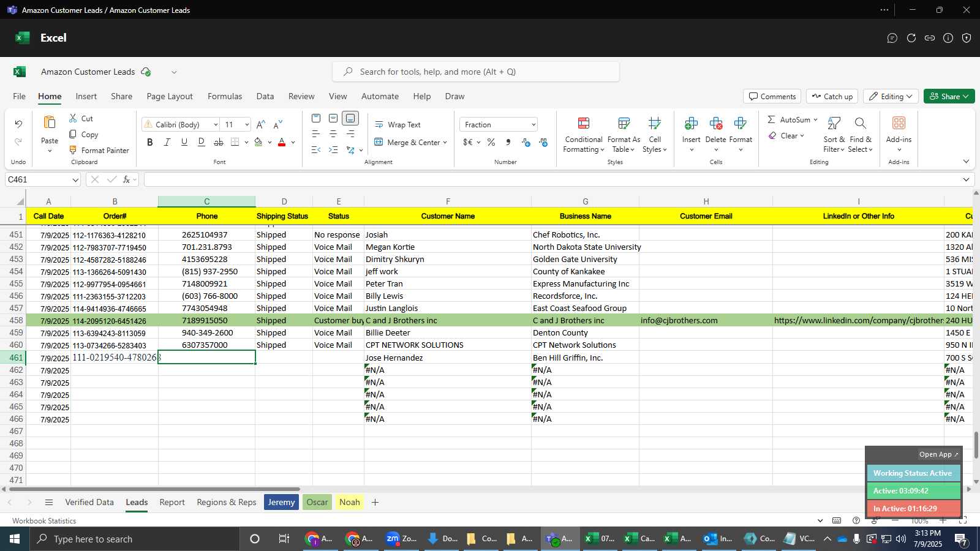Viewport: 980px width, 551px height.
Task: Collapse the ribbon using the chevron
Action: click(x=966, y=162)
